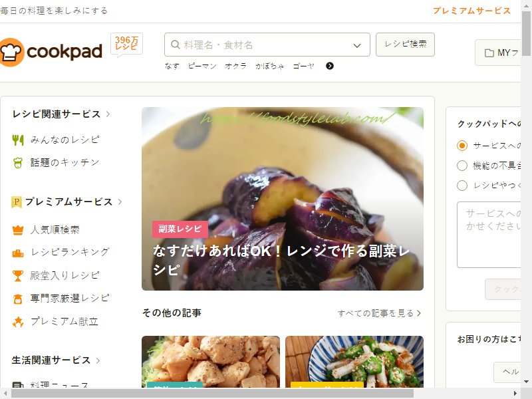The width and height of the screenshot is (532, 399).
Task: Select the レシピやつく radio option
Action: pyautogui.click(x=462, y=186)
